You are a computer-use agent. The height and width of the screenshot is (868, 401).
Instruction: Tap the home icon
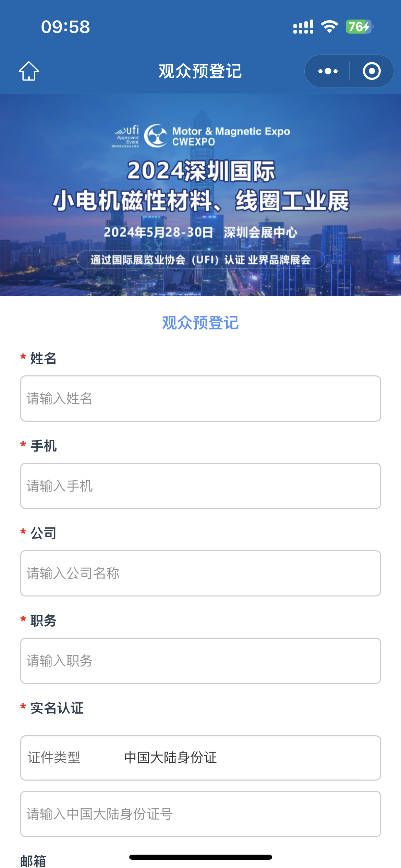29,71
